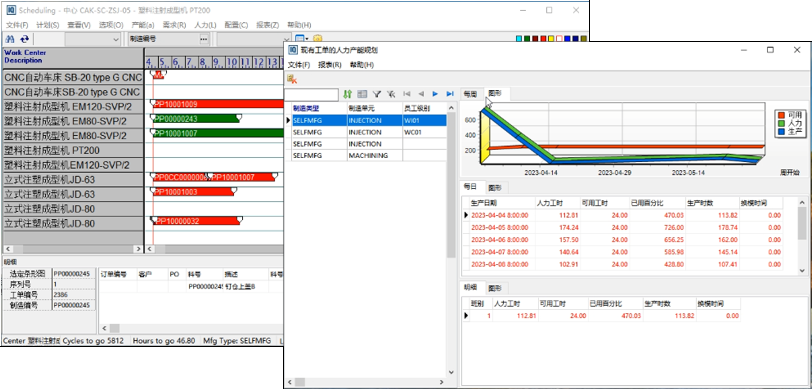Go to next record blue arrow
Image resolution: width=812 pixels, height=389 pixels.
[436, 94]
